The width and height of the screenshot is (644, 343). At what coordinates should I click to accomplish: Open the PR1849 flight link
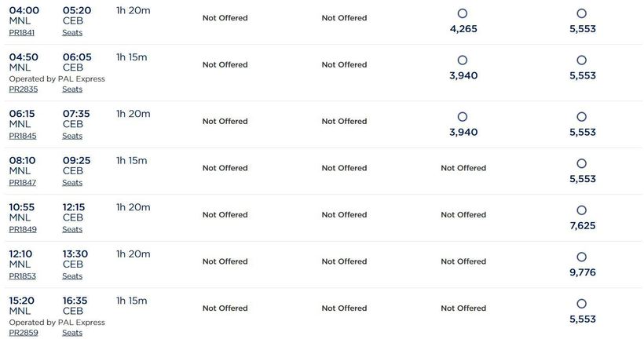[x=23, y=229]
